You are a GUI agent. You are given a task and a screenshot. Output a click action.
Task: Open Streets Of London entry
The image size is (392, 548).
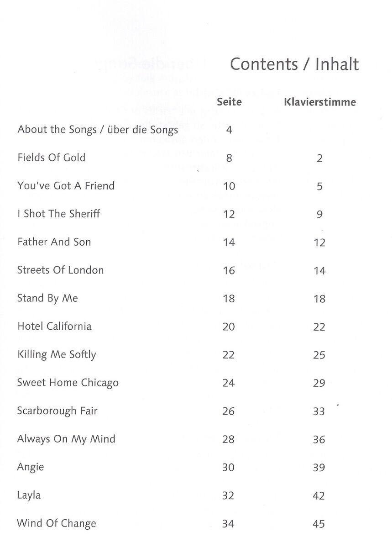(x=60, y=270)
